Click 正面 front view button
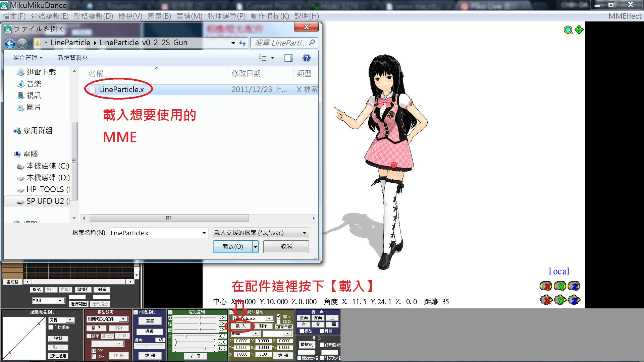Screen dimensions: 644x362 pyautogui.click(x=304, y=318)
